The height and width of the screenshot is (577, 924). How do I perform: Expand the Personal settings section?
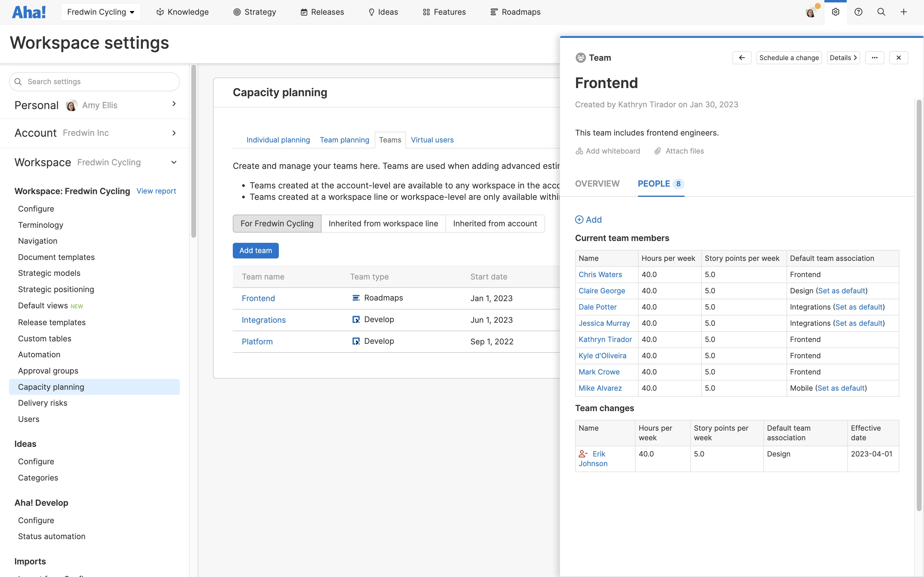point(174,104)
